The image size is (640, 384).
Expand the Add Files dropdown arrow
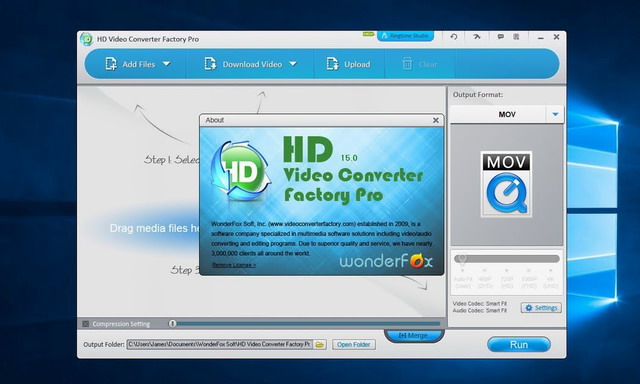[x=167, y=64]
